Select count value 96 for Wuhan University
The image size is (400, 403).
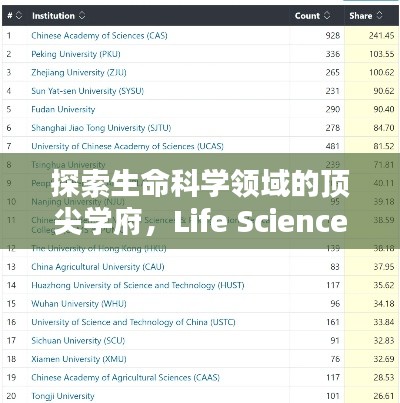point(335,304)
